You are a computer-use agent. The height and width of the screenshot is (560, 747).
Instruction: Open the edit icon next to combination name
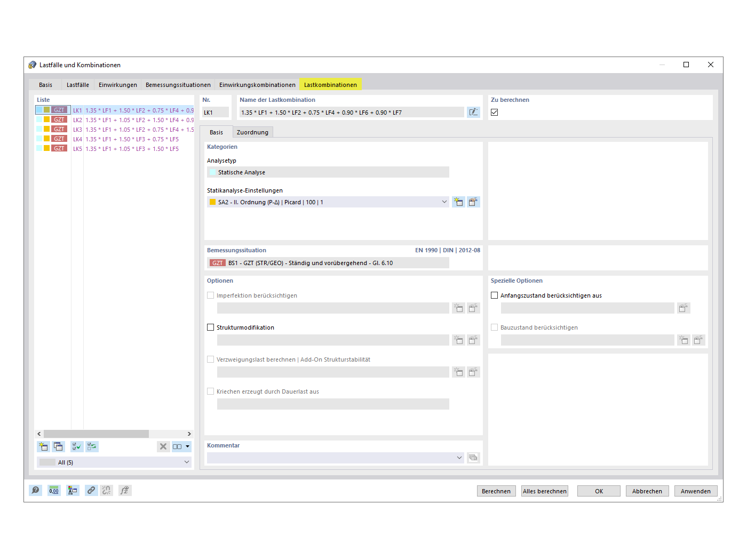[473, 112]
